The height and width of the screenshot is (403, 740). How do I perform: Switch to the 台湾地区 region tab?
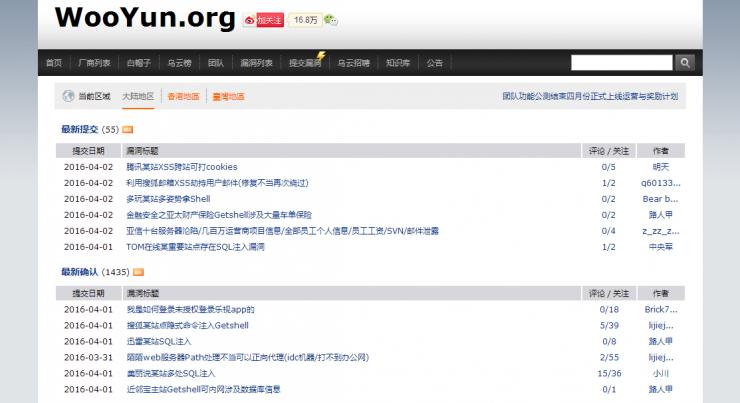[x=228, y=97]
